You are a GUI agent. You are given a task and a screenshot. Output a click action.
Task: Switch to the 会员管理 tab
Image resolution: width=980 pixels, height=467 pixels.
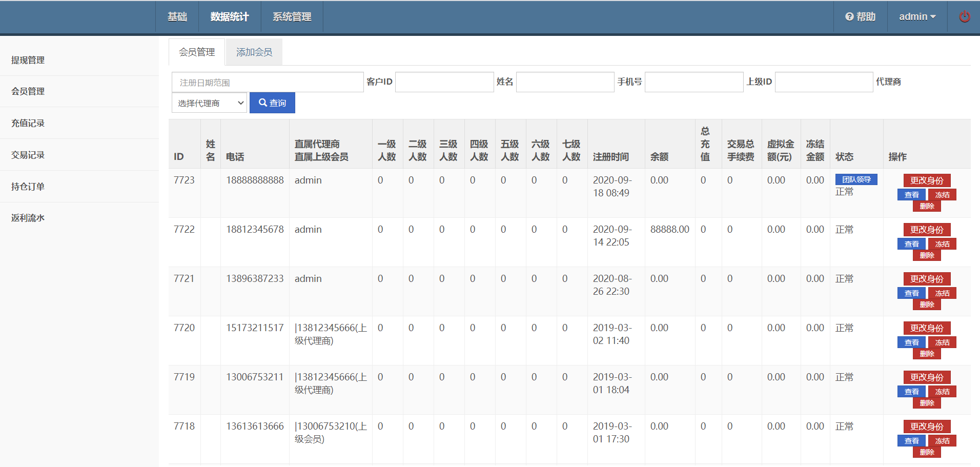197,52
